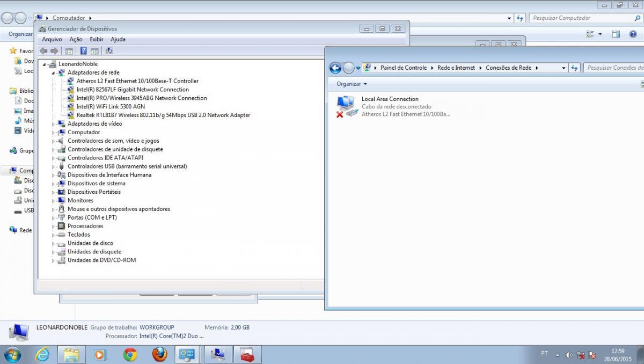644x364 pixels.
Task: Click the Back arrow in Device Manager toolbar
Action: 43,51
